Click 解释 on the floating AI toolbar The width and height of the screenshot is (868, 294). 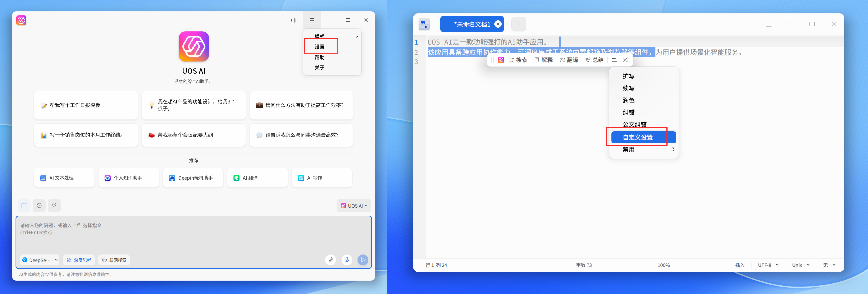pyautogui.click(x=544, y=60)
